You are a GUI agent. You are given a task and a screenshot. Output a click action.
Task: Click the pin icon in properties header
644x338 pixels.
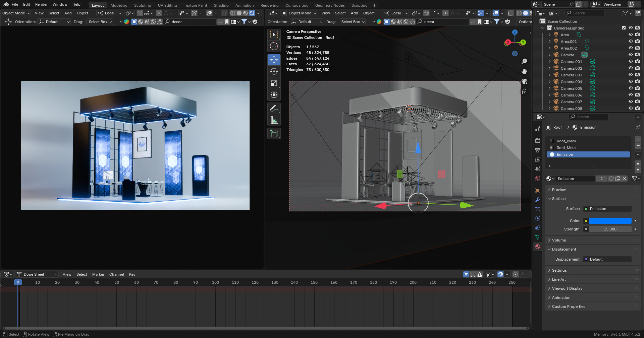pos(638,127)
